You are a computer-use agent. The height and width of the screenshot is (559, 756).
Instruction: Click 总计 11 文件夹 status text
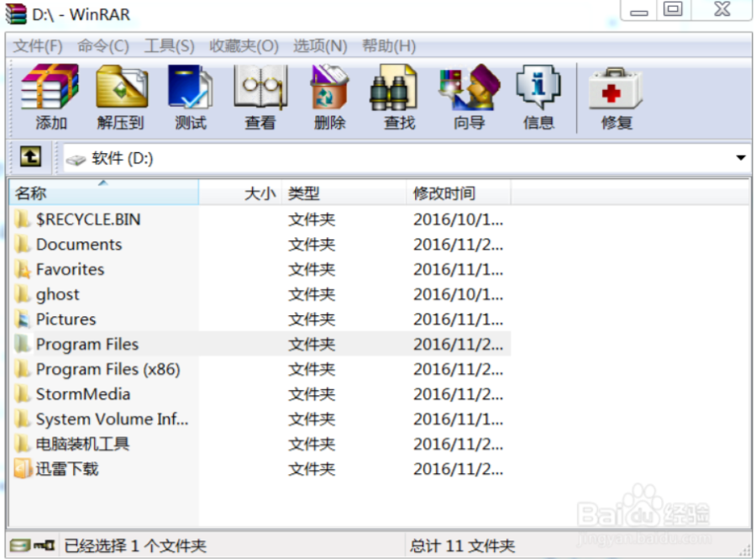462,546
